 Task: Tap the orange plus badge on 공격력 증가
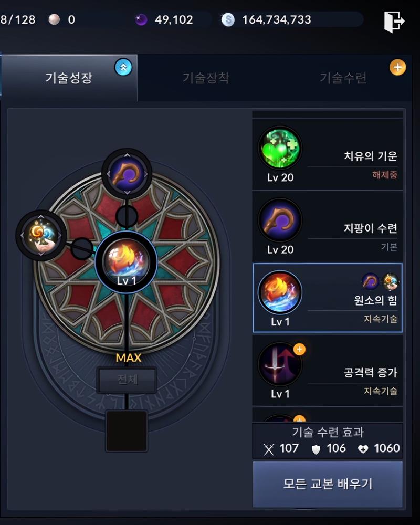click(x=299, y=349)
